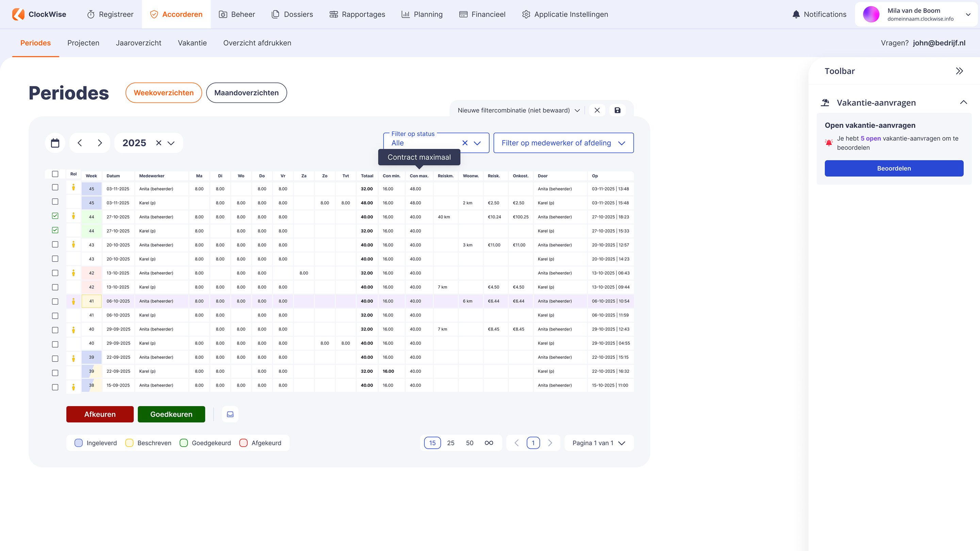Screen dimensions: 980x551
Task: Check the week 45 Karel (p) row checkbox
Action: (x=55, y=202)
